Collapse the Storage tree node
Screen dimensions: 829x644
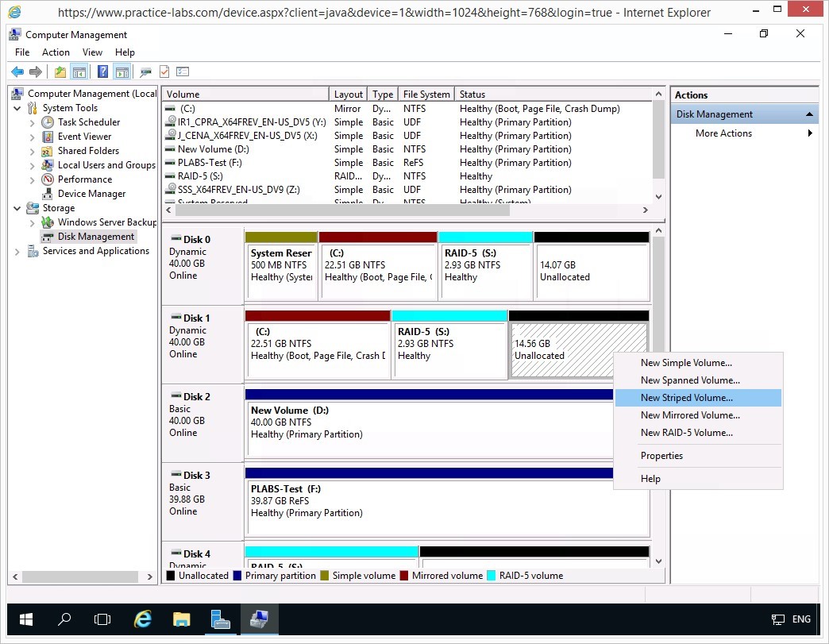pos(17,208)
